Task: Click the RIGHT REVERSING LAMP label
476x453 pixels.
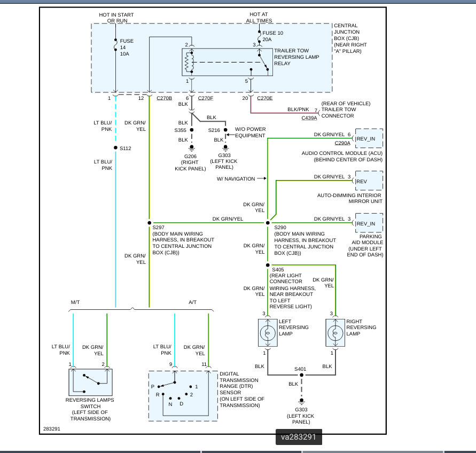Action: (361, 327)
